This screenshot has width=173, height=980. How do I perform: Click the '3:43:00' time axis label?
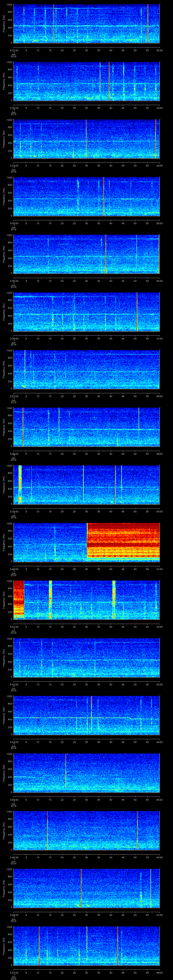[14, 742]
